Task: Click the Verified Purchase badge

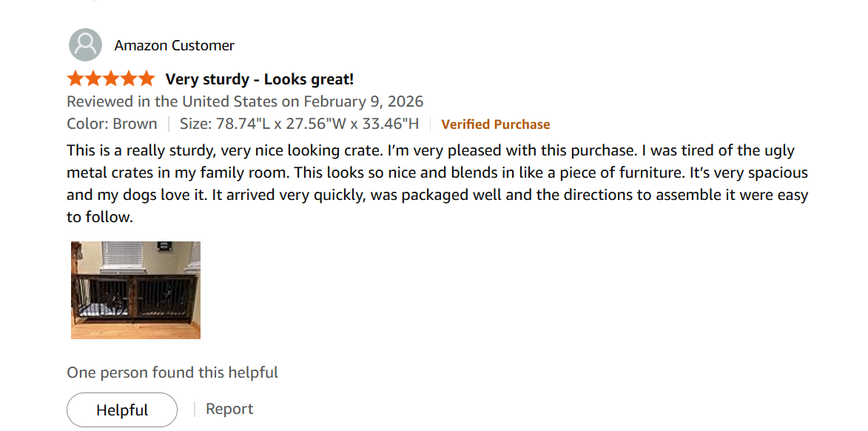Action: [x=496, y=124]
